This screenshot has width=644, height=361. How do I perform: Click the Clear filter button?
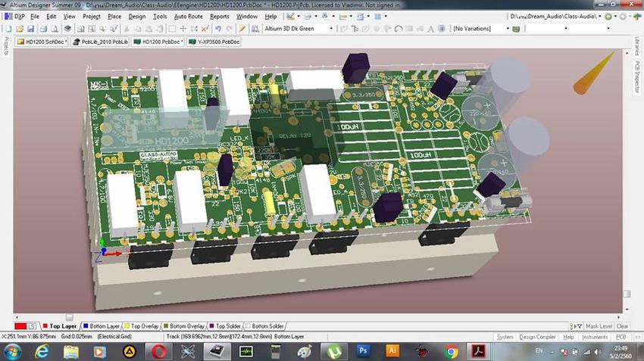point(622,326)
